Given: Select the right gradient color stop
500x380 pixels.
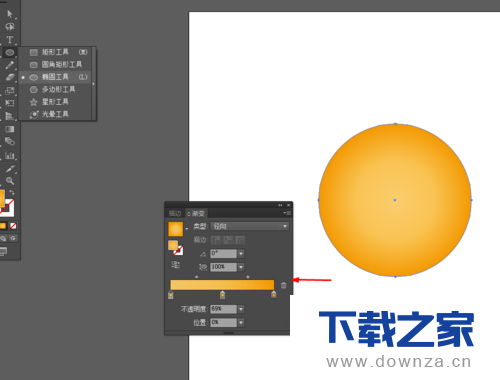Looking at the screenshot, I should [274, 295].
